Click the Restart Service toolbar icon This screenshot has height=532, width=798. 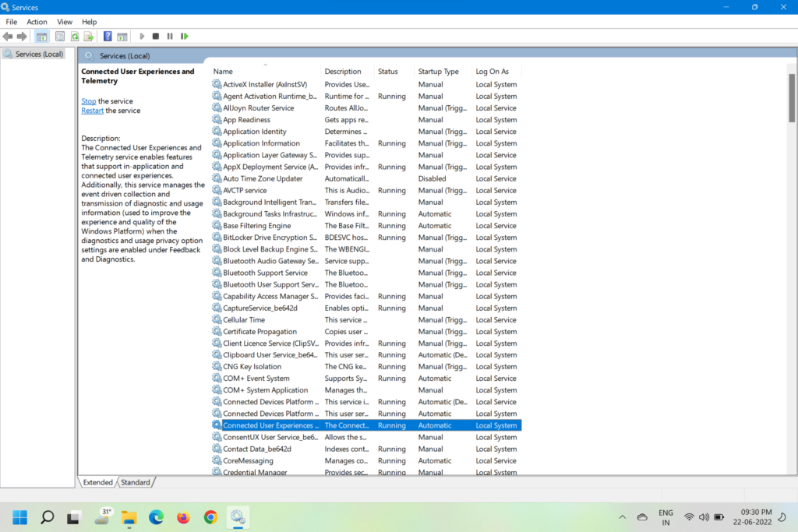tap(185, 37)
